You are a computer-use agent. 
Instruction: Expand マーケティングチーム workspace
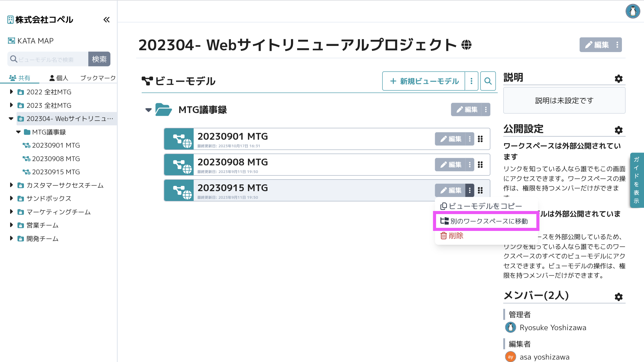[x=11, y=212]
